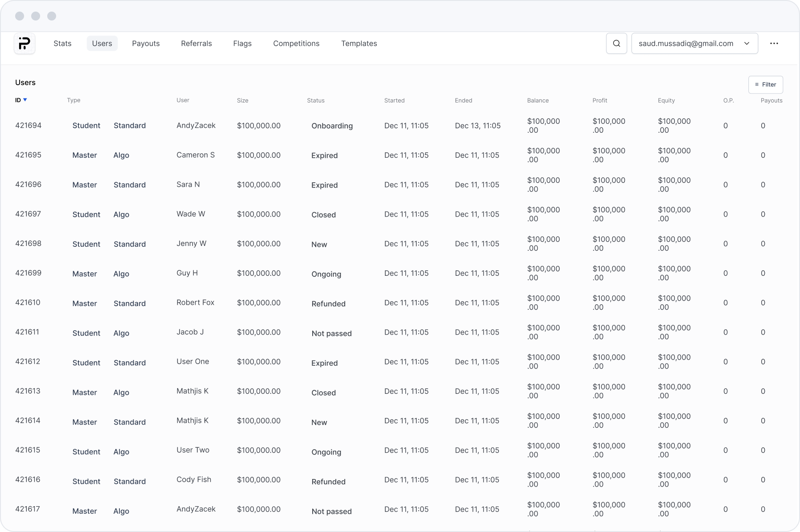Select ID 421699 cell
Screen dimensions: 800x532
[28, 273]
